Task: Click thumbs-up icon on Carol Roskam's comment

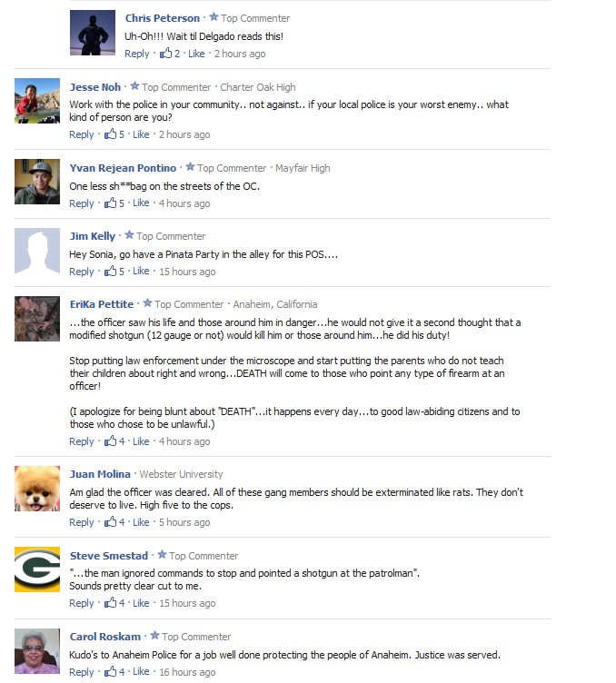Action: [x=110, y=671]
